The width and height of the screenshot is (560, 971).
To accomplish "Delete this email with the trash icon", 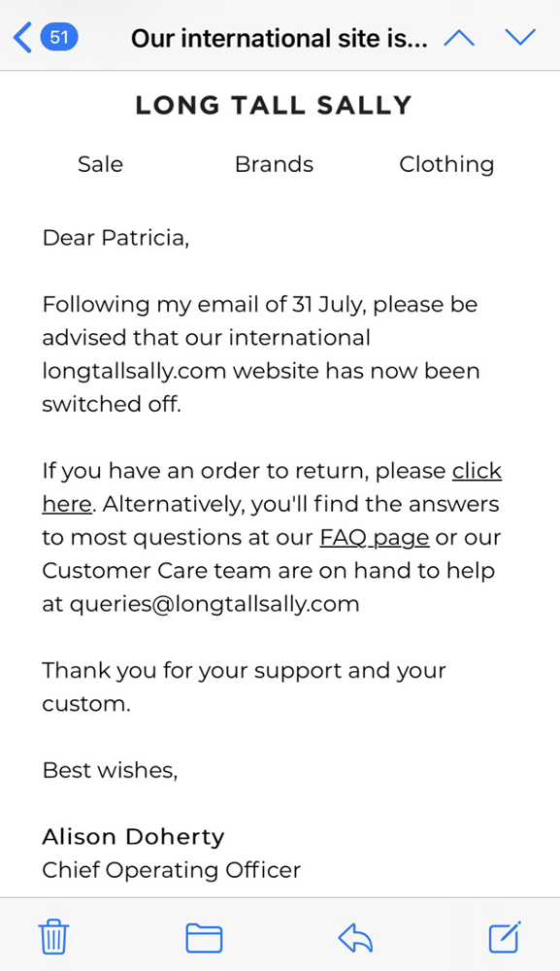I will (53, 937).
